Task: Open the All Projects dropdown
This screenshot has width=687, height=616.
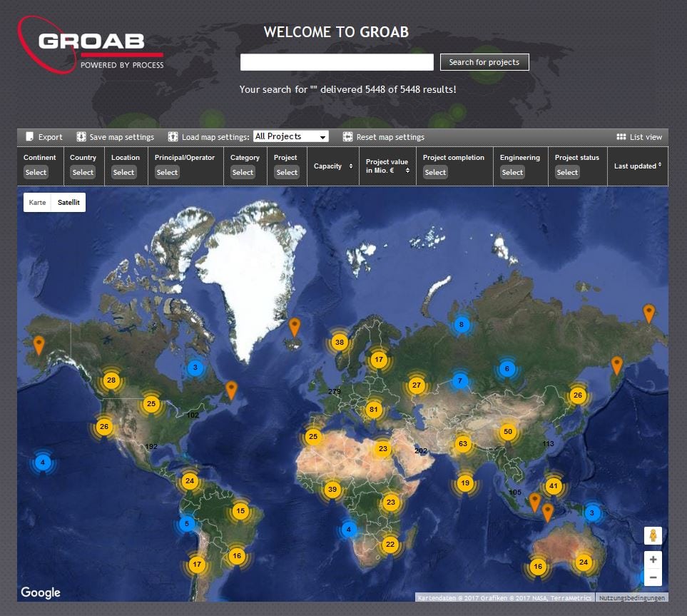Action: click(290, 136)
